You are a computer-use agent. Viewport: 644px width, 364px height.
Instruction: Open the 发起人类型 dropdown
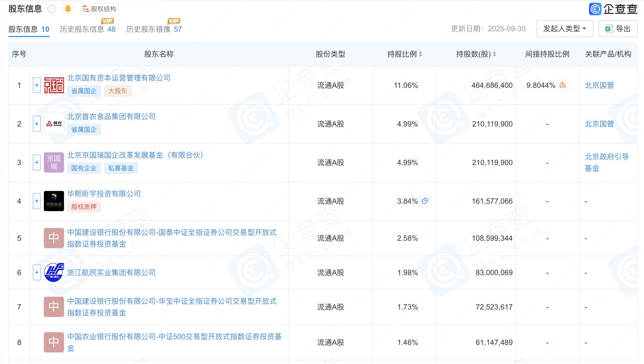point(564,29)
